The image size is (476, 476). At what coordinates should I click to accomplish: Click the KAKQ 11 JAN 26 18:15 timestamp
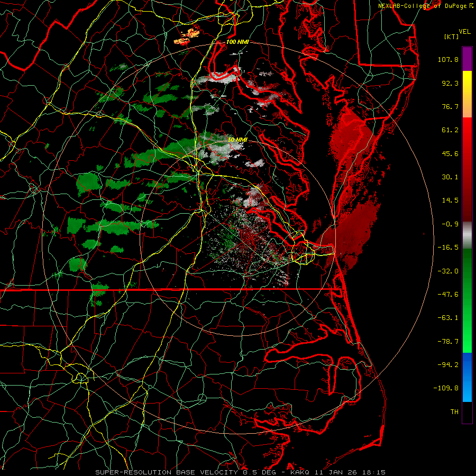pyautogui.click(x=337, y=472)
